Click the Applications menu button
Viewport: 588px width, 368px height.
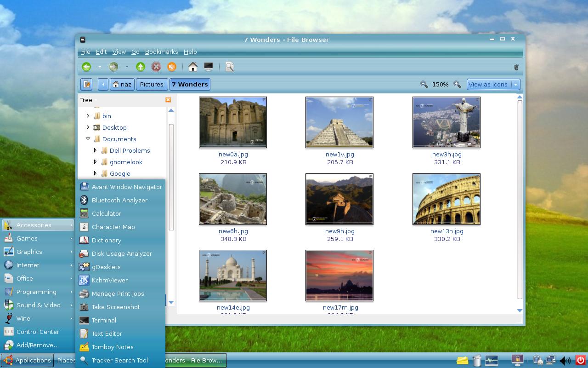click(28, 360)
